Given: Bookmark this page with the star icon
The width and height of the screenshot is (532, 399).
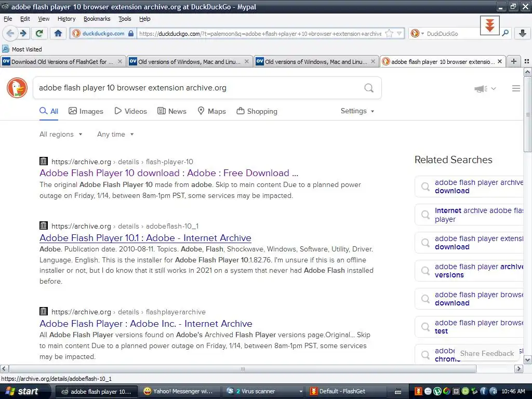Looking at the screenshot, I should click(x=390, y=33).
